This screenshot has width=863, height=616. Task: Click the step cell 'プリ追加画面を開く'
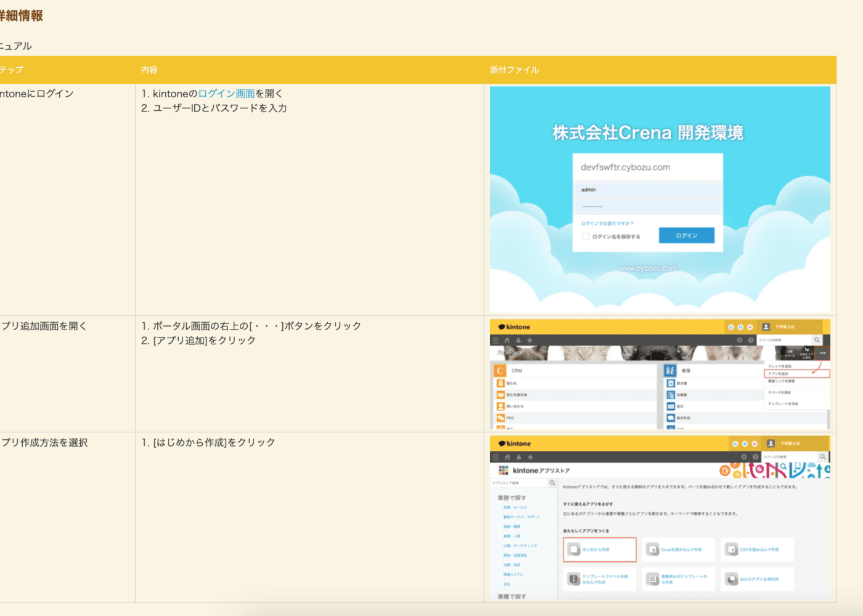(x=44, y=326)
